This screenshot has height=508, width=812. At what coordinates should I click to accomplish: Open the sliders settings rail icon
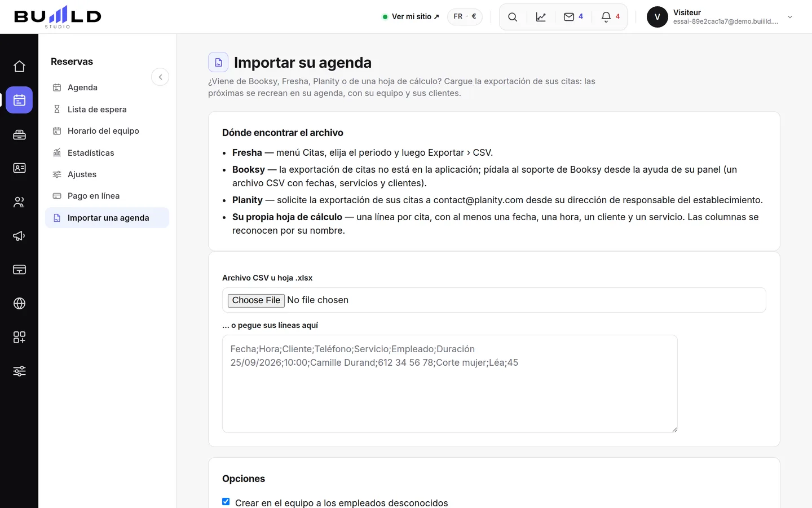pos(19,371)
